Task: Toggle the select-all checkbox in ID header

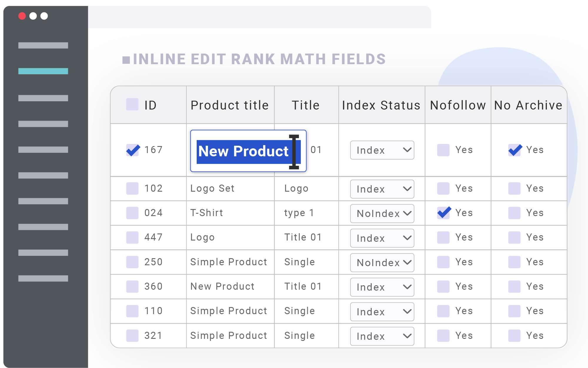Action: tap(132, 105)
